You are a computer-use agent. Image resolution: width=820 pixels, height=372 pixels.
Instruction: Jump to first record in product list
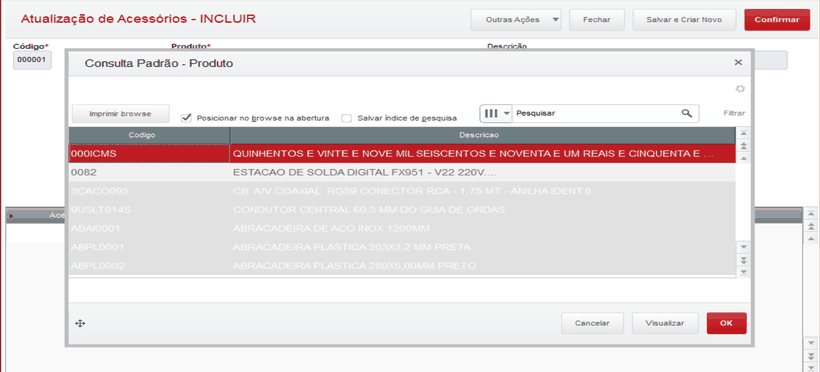coord(743,134)
